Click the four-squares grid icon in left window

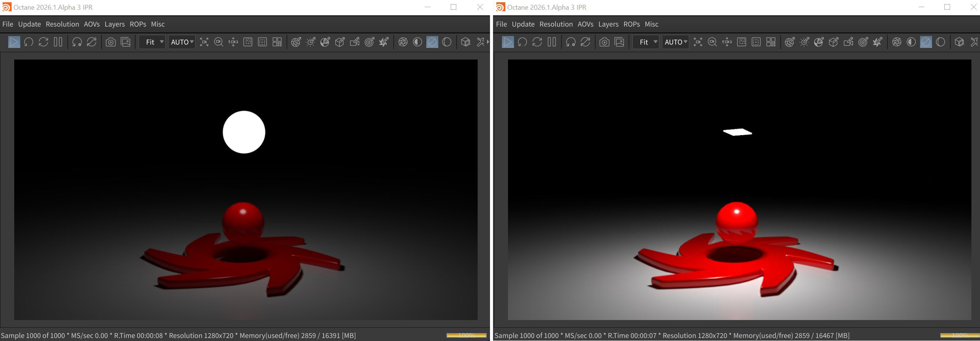point(277,42)
